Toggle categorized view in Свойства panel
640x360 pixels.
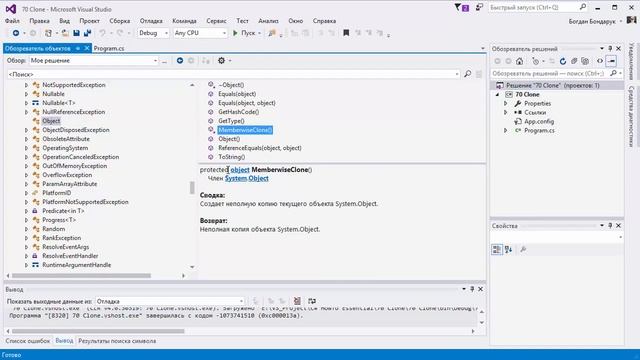point(497,249)
